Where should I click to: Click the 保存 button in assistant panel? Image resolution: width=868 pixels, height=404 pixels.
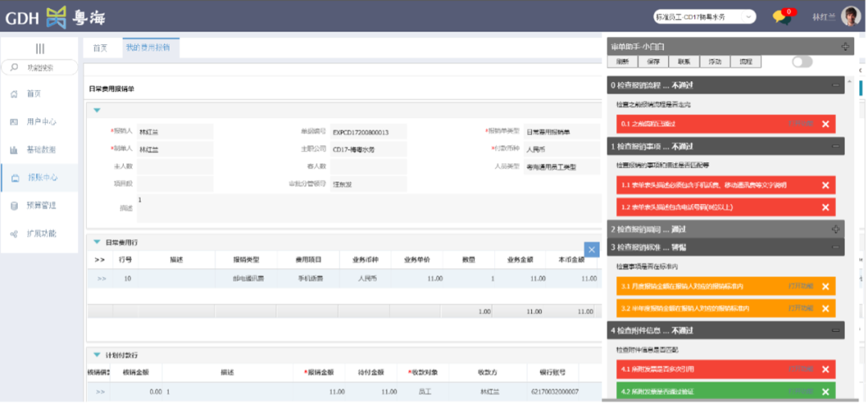653,62
